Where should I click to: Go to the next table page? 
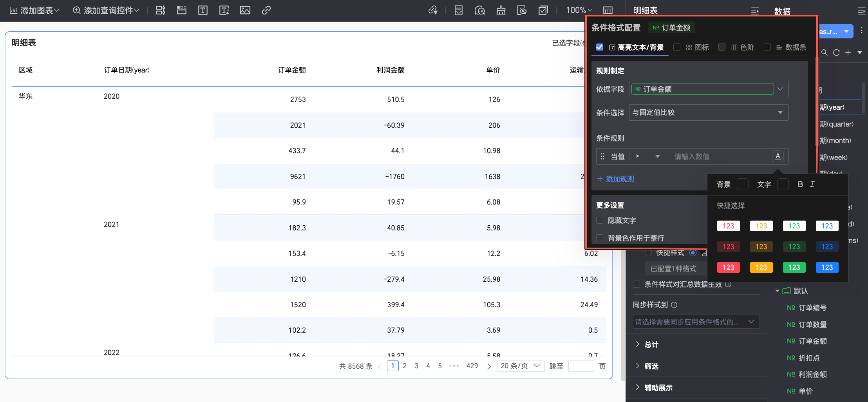[x=489, y=366]
